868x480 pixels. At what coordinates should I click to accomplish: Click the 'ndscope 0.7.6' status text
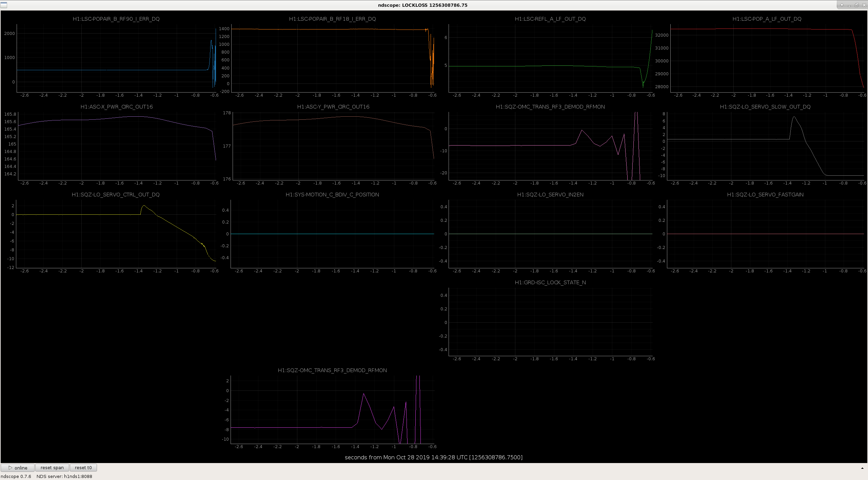tap(16, 476)
